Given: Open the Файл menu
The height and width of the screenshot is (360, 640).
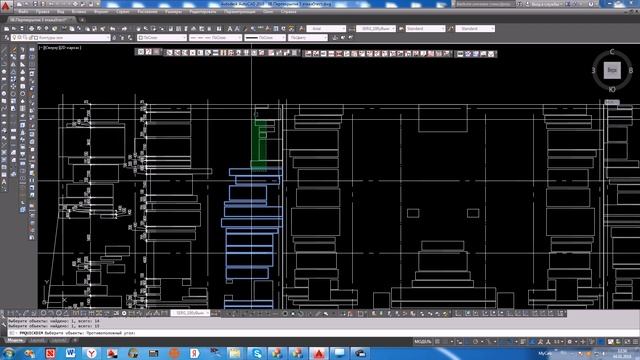Looking at the screenshot, I should [x=23, y=12].
